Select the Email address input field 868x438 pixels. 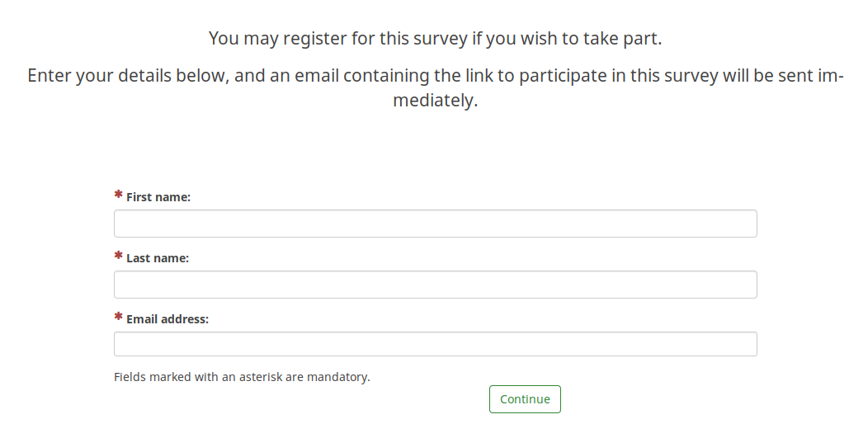tap(435, 344)
